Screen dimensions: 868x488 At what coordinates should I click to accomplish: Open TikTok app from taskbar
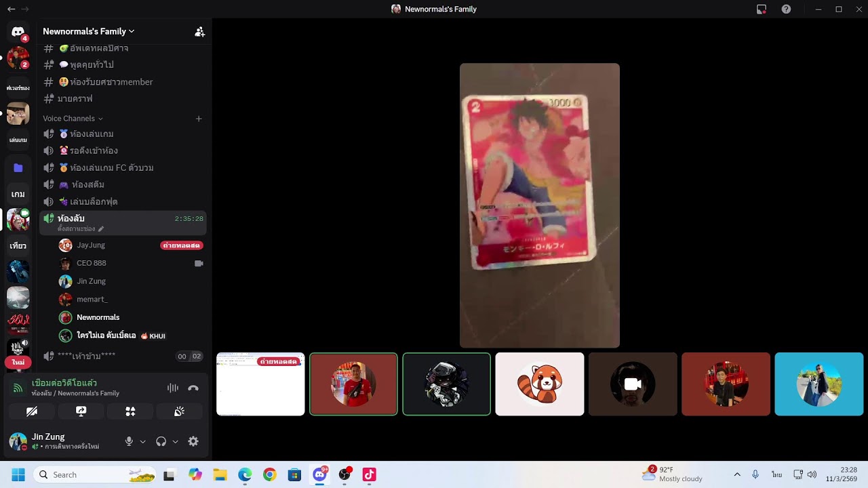click(x=369, y=474)
